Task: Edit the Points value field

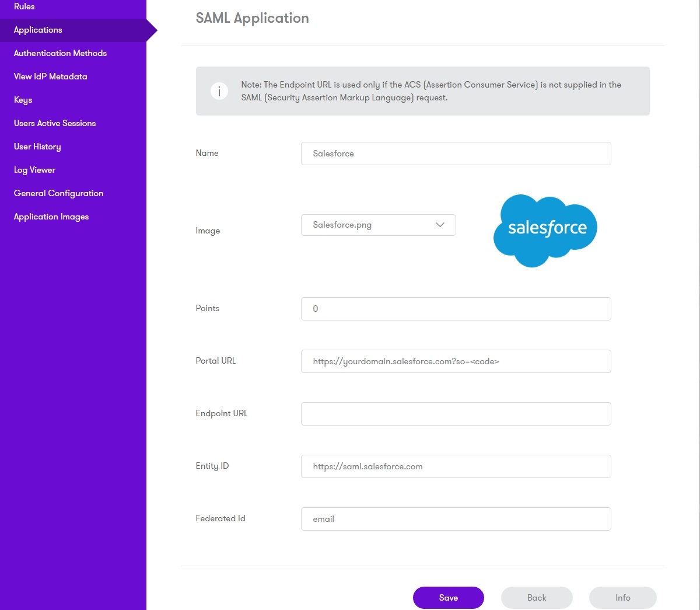Action: (x=456, y=308)
